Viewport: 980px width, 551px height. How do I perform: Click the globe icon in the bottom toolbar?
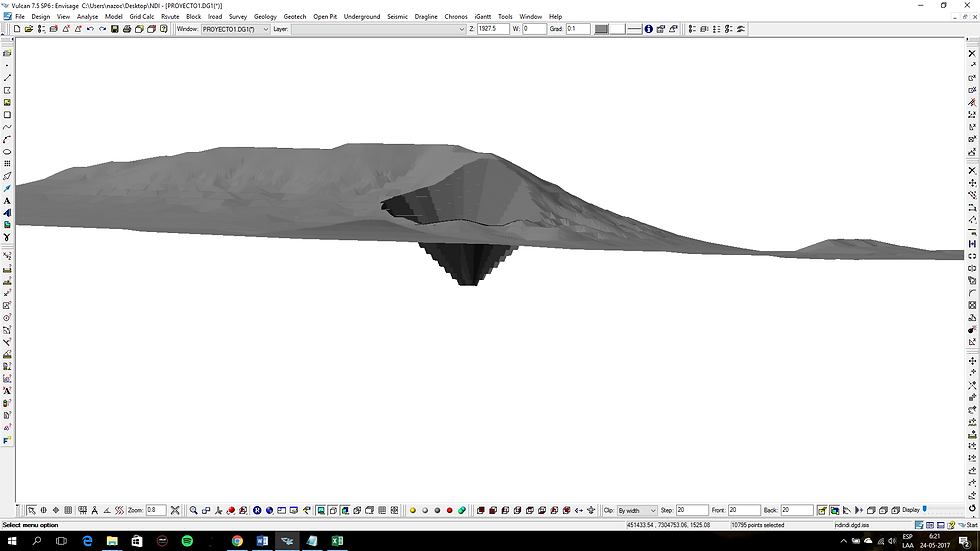269,510
